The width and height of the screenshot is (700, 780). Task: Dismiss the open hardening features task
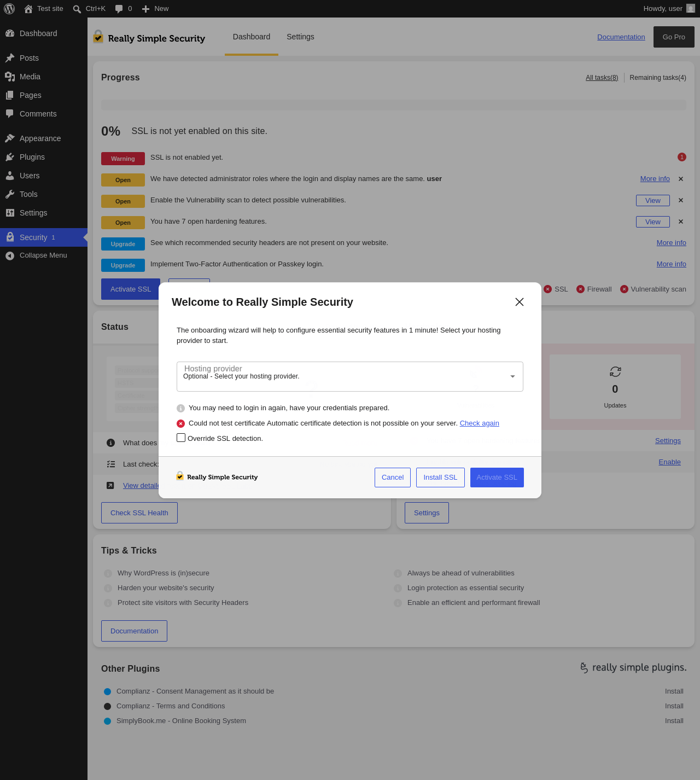[x=681, y=222]
